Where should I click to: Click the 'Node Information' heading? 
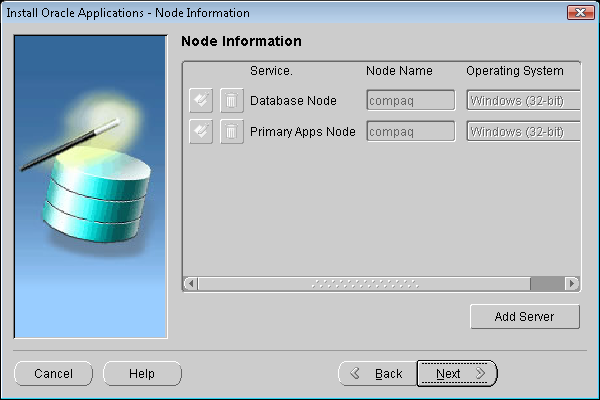coord(241,41)
